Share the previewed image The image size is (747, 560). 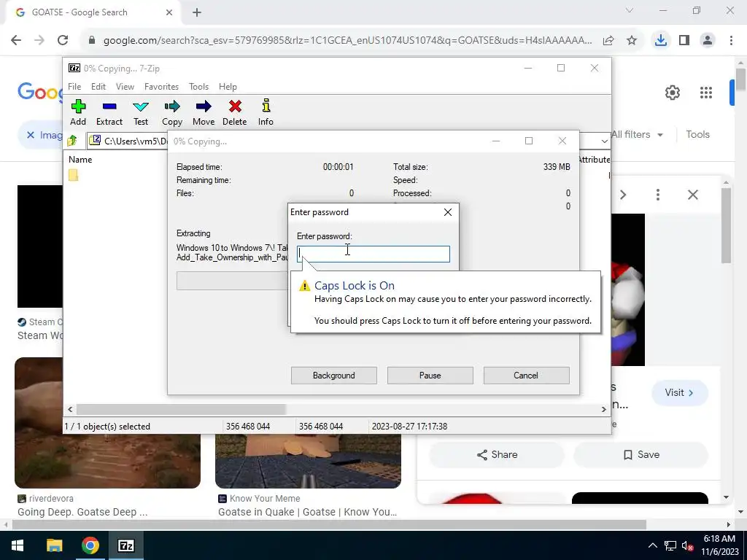(x=497, y=455)
